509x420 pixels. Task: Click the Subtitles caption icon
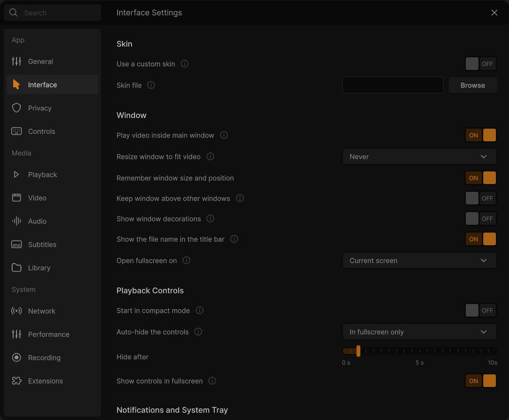point(17,244)
